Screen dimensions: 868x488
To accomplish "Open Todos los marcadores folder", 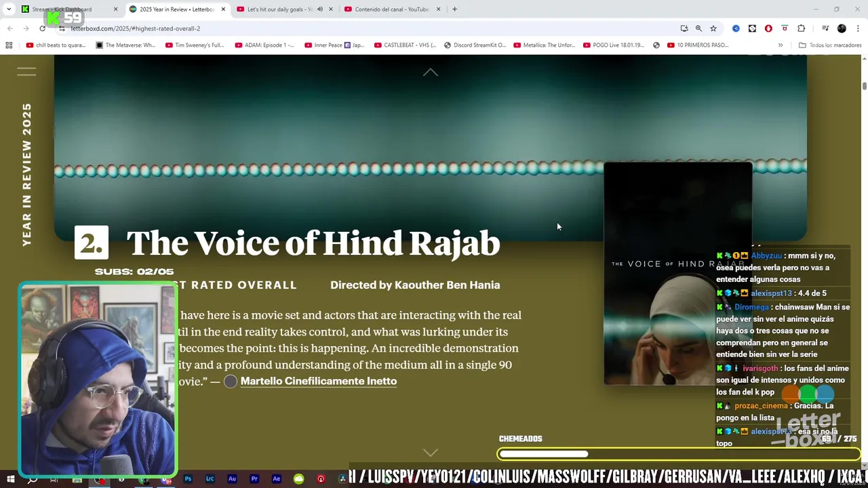I will [x=830, y=45].
